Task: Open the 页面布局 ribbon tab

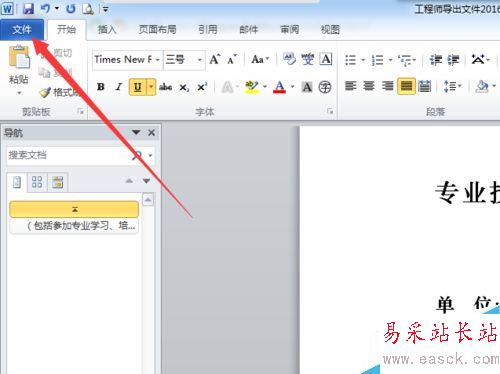Action: coord(157,30)
